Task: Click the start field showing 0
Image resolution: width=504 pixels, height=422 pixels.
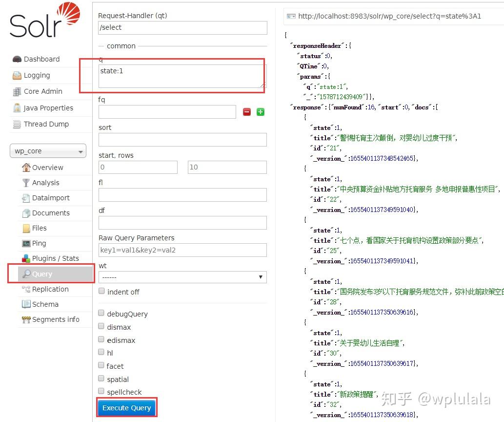Action: 138,168
